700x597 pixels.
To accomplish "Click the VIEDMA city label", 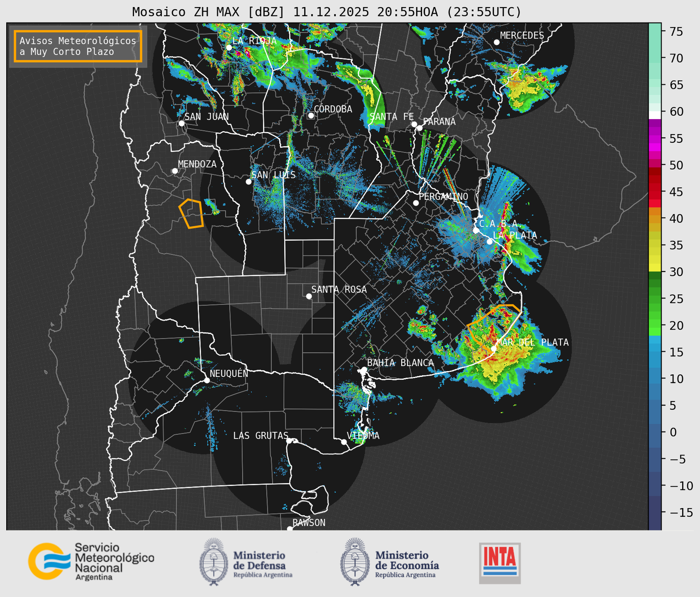I will [363, 436].
